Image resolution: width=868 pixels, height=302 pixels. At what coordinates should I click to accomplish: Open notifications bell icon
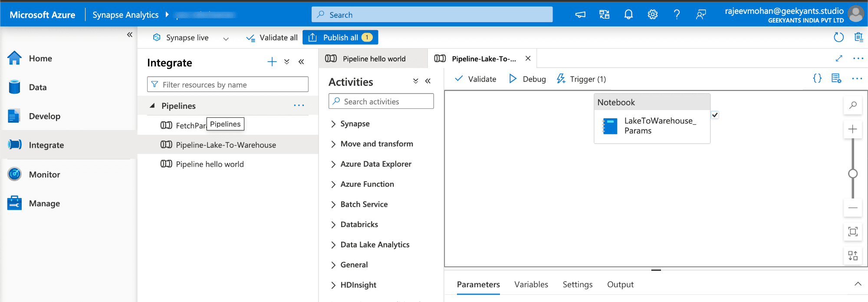628,15
